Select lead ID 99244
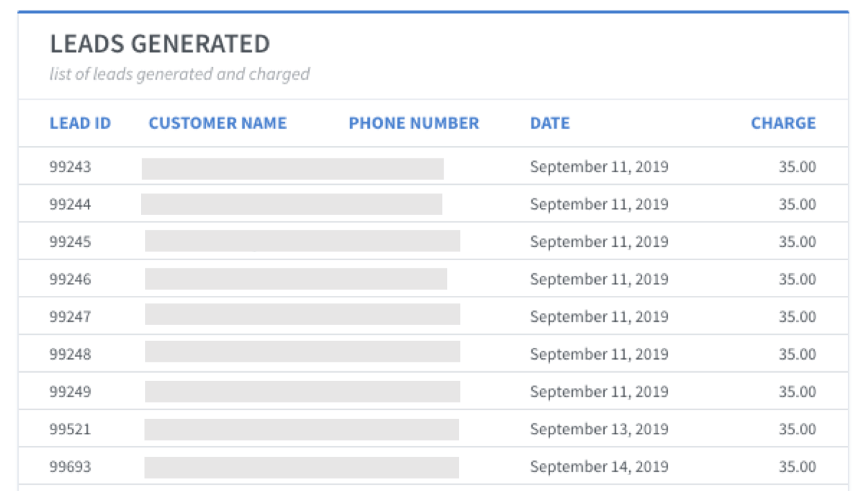 click(x=70, y=204)
